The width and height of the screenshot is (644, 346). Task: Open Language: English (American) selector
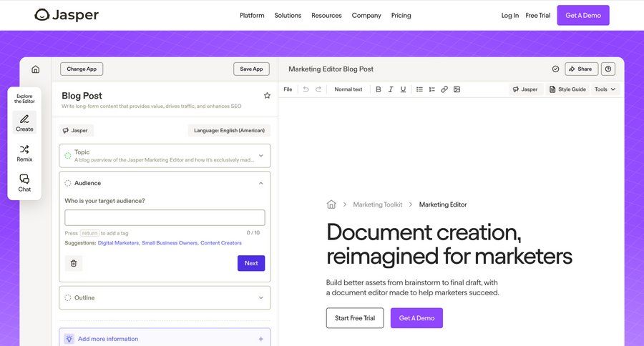(x=229, y=131)
